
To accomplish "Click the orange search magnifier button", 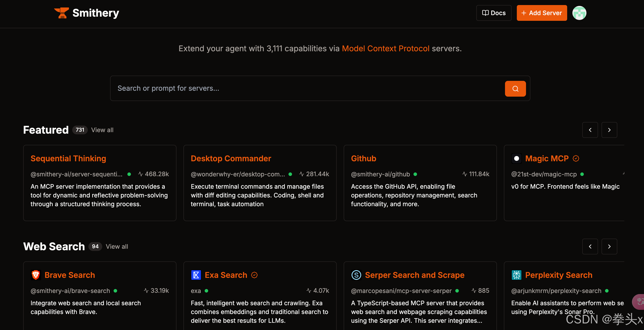I will click(x=515, y=89).
